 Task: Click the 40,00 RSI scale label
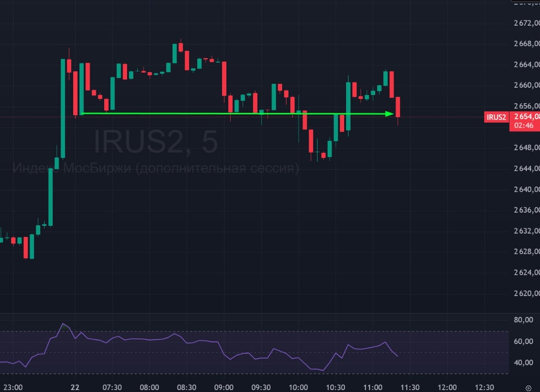[524, 362]
